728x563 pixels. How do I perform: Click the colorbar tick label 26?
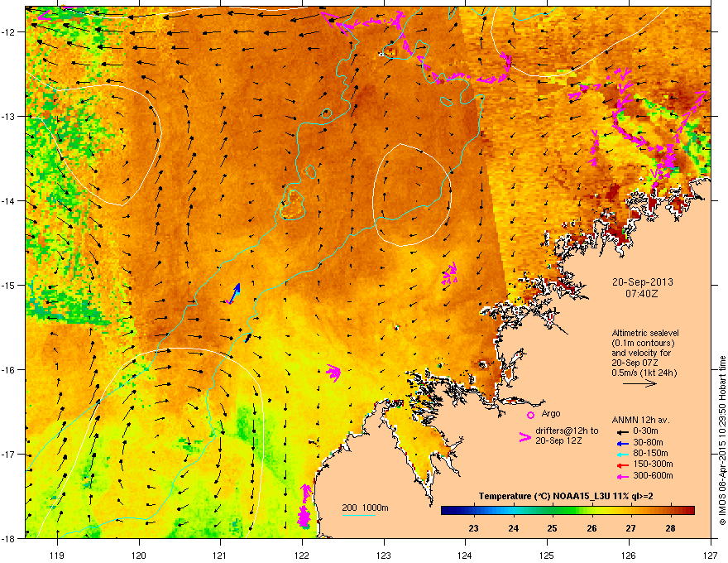pyautogui.click(x=591, y=528)
